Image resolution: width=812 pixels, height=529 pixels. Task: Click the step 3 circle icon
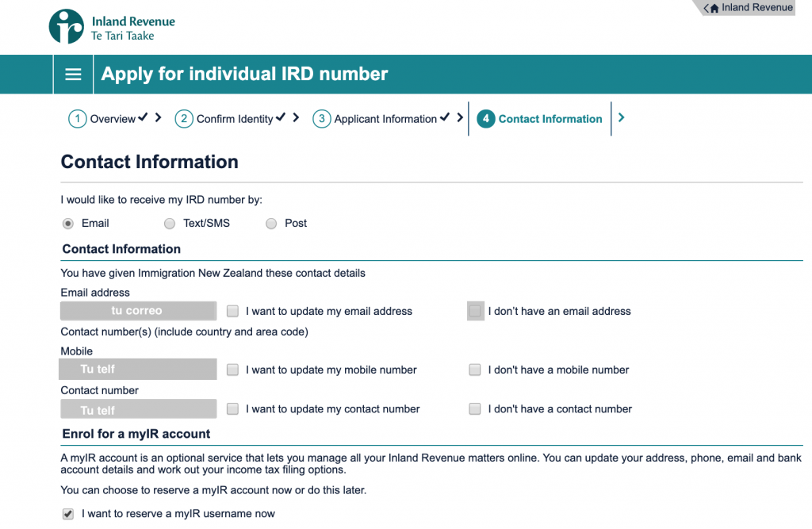321,119
